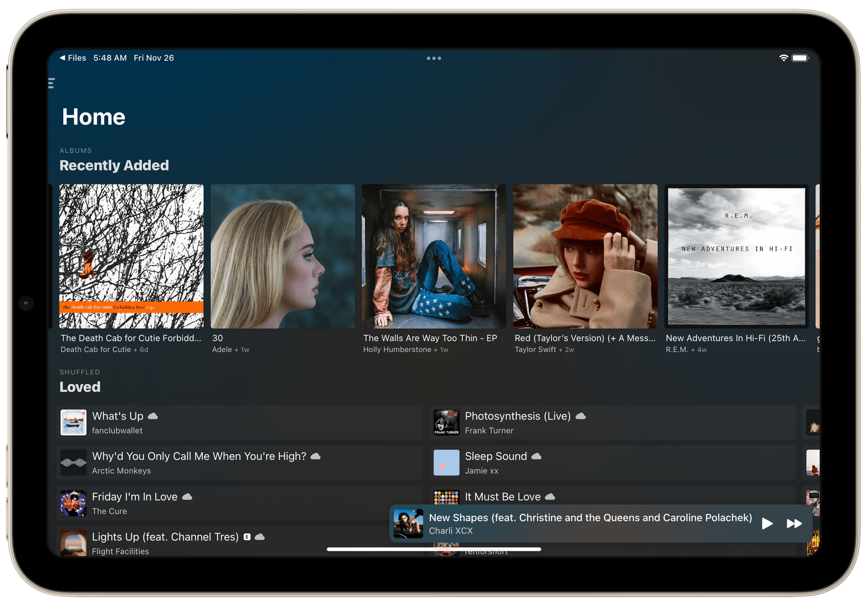Go back to Files app
868x606 pixels.
coord(73,58)
